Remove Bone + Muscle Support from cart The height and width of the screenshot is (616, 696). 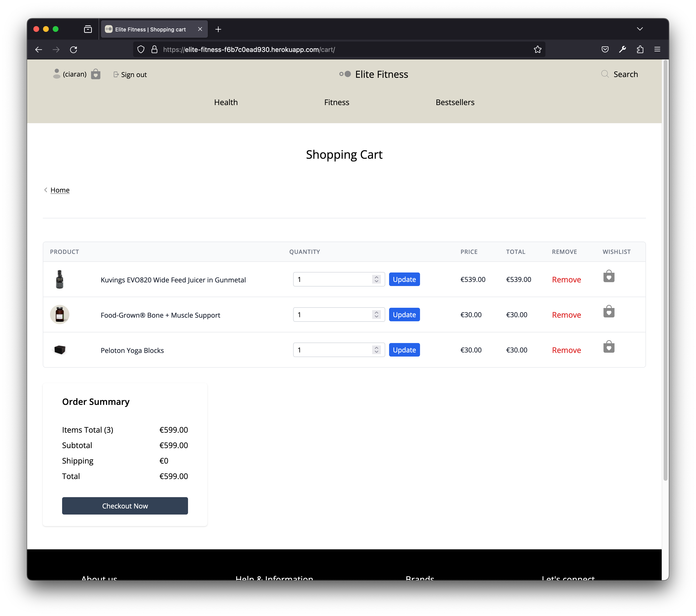tap(566, 315)
